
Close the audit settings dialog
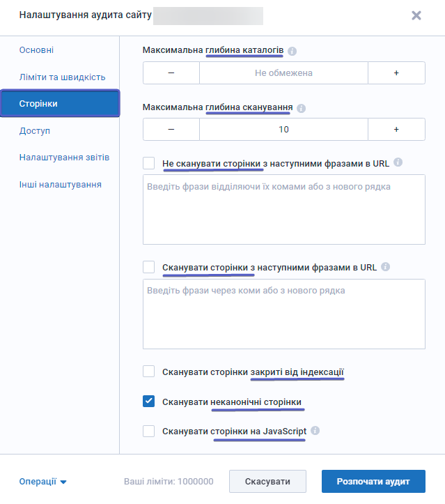416,15
